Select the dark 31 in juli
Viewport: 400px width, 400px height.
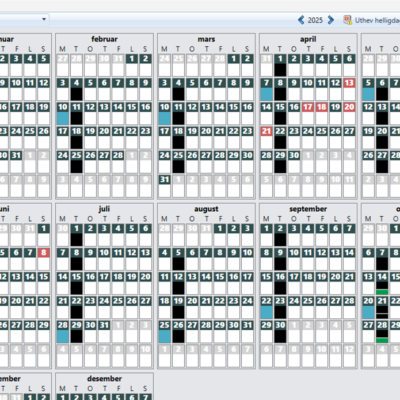pos(104,325)
